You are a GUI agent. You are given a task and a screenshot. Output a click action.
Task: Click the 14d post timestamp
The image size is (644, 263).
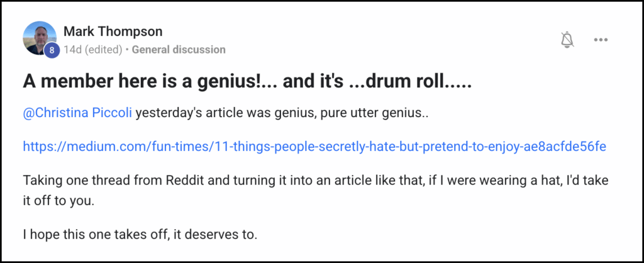(73, 49)
